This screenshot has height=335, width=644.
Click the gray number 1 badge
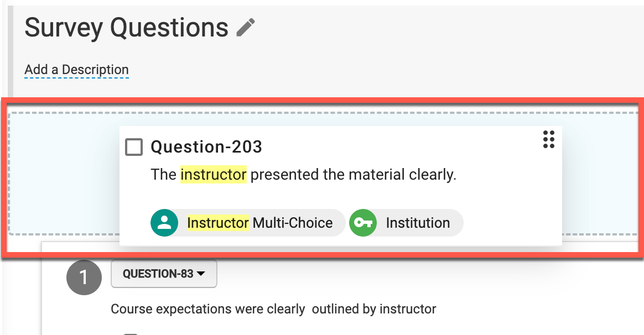click(x=84, y=277)
